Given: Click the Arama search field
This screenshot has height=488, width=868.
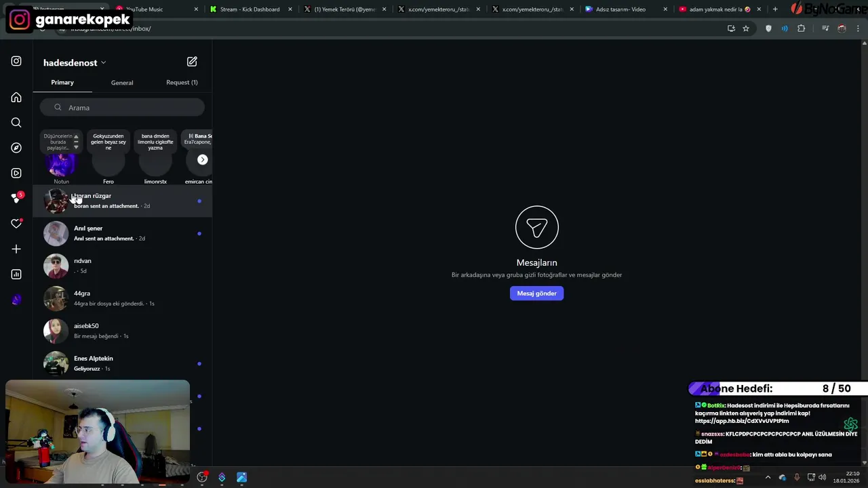Looking at the screenshot, I should 122,108.
